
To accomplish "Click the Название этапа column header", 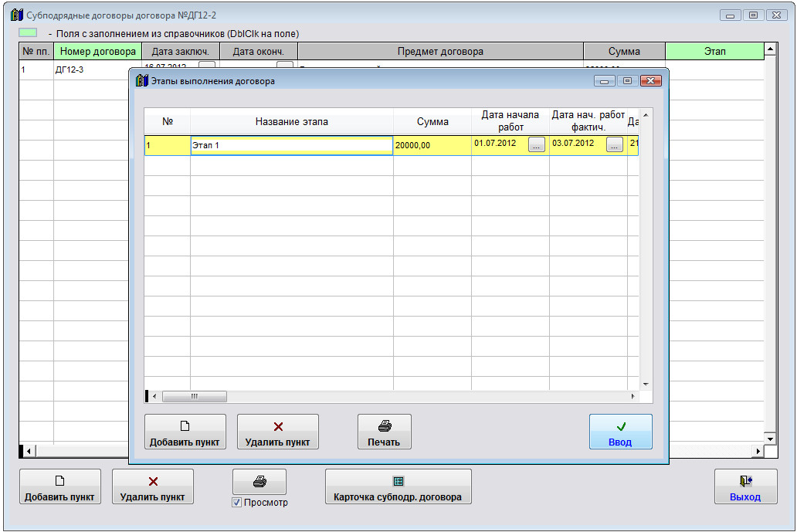I will coord(291,121).
